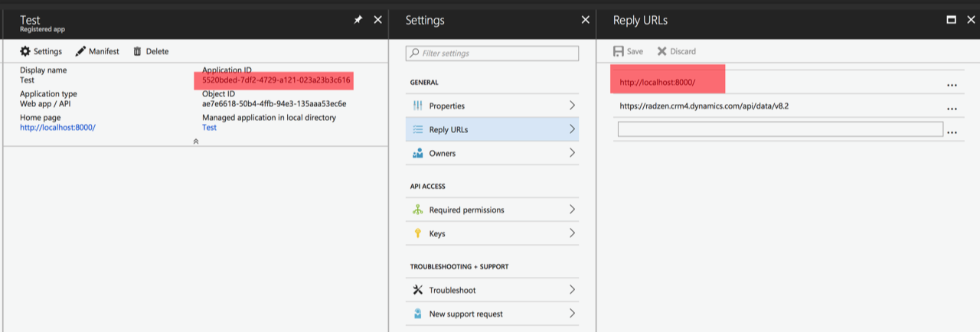The width and height of the screenshot is (980, 332).
Task: Expand the Properties chevron arrow
Action: tap(571, 106)
